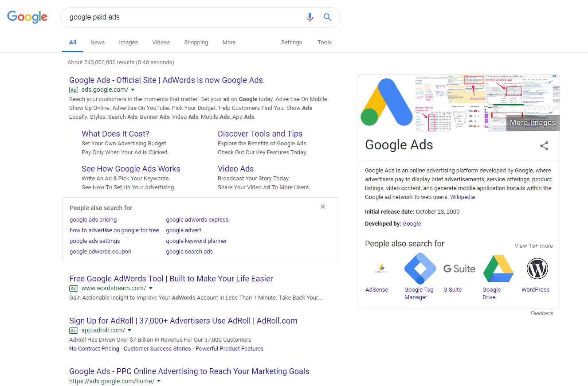
Task: Click the AdSense text label
Action: pos(376,290)
